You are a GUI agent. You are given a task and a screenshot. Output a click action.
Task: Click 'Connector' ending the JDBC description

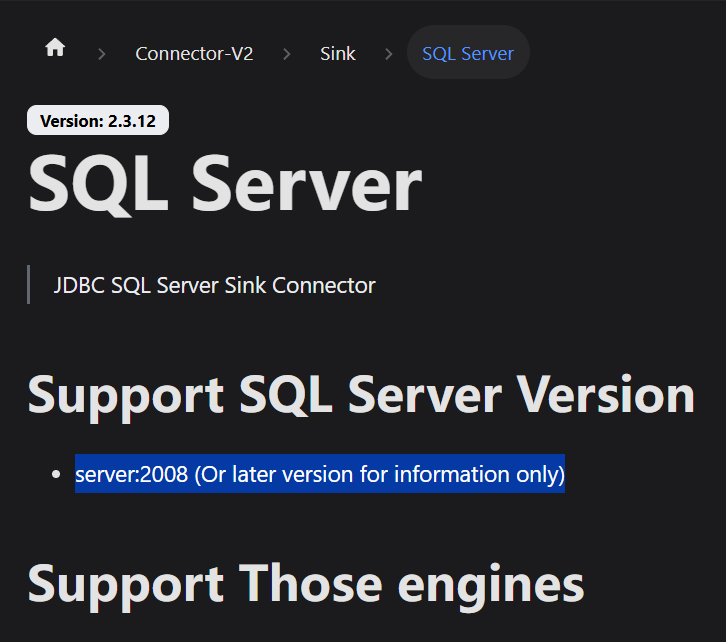point(324,285)
